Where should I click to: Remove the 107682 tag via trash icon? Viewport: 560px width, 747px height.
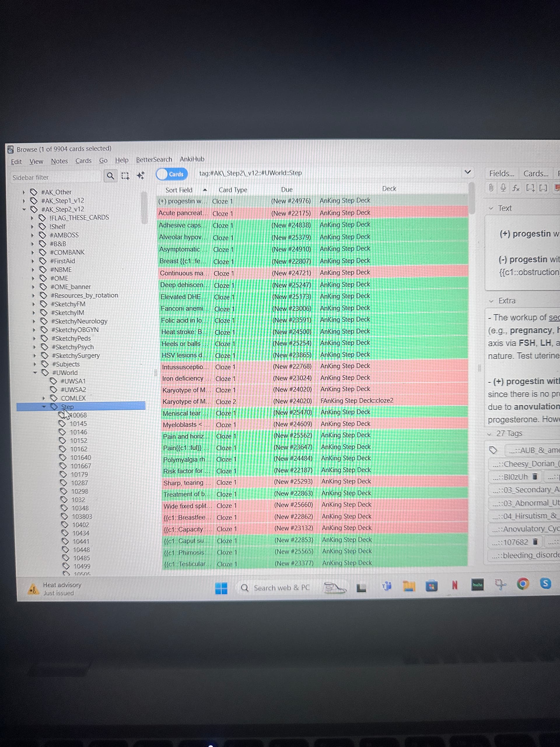click(535, 542)
